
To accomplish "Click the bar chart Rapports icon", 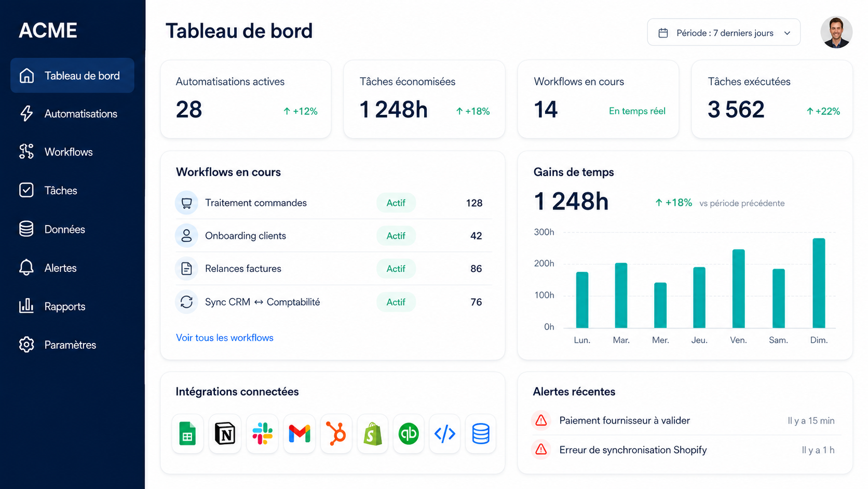I will 26,306.
